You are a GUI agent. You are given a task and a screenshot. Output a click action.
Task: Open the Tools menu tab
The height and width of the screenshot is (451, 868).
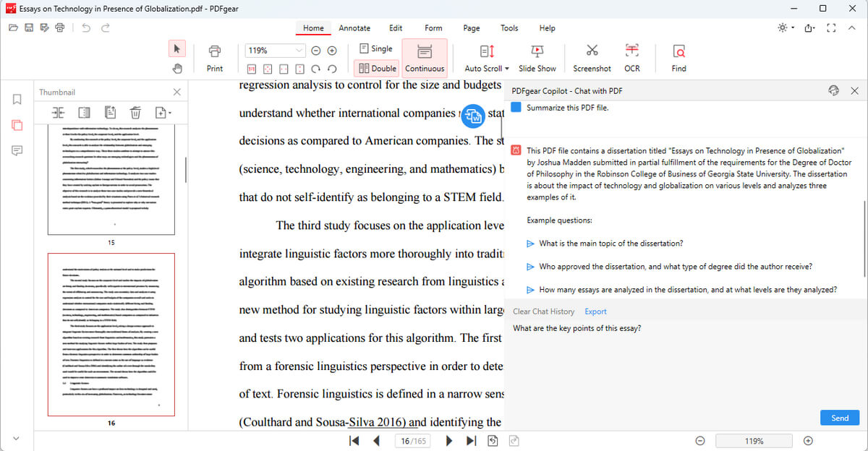[x=509, y=28]
